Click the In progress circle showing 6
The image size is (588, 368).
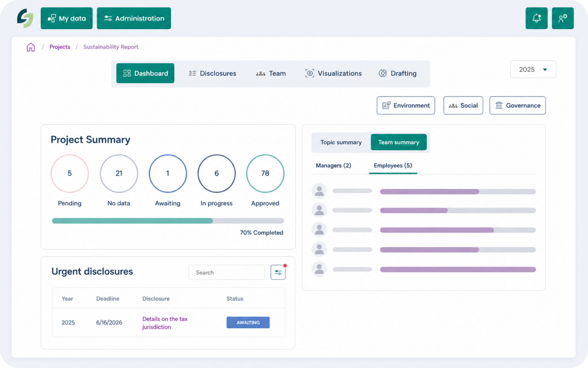216,173
